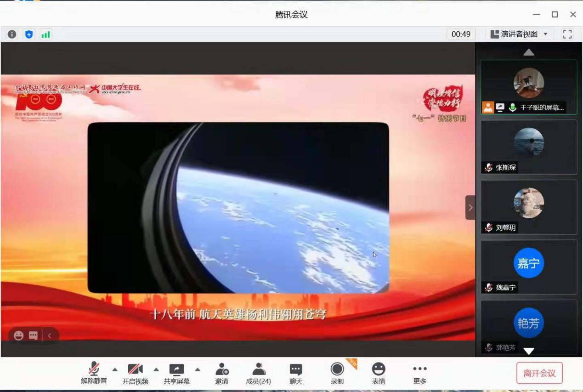583x392 pixels.
Task: Collapse the floating reaction bar chevron
Action: point(50,335)
